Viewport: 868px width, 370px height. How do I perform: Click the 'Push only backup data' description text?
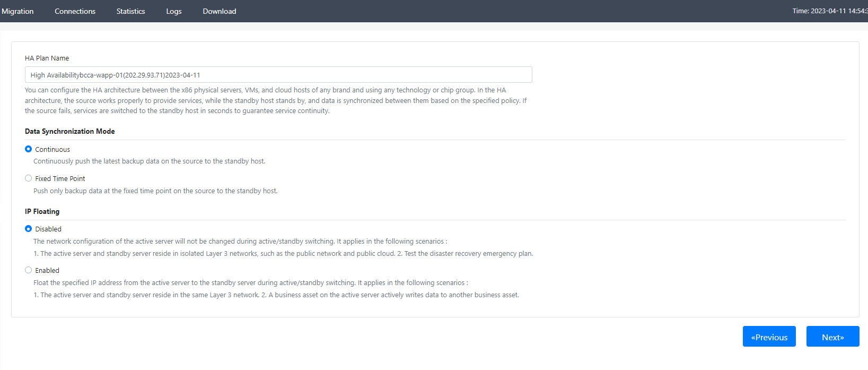tap(155, 191)
